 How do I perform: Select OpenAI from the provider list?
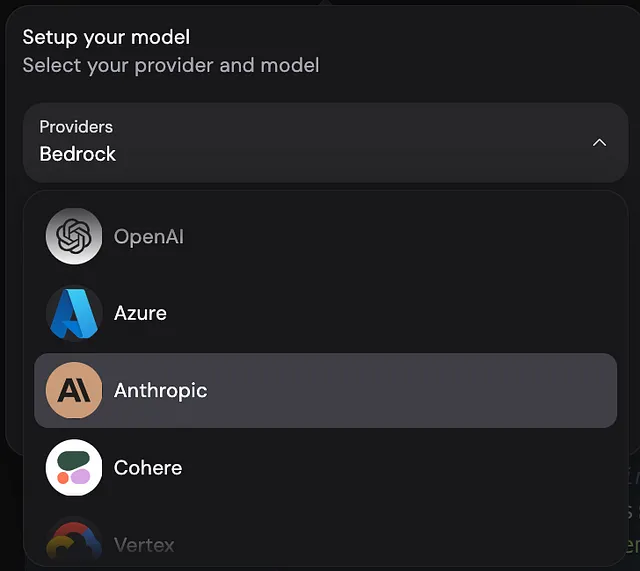click(x=325, y=236)
